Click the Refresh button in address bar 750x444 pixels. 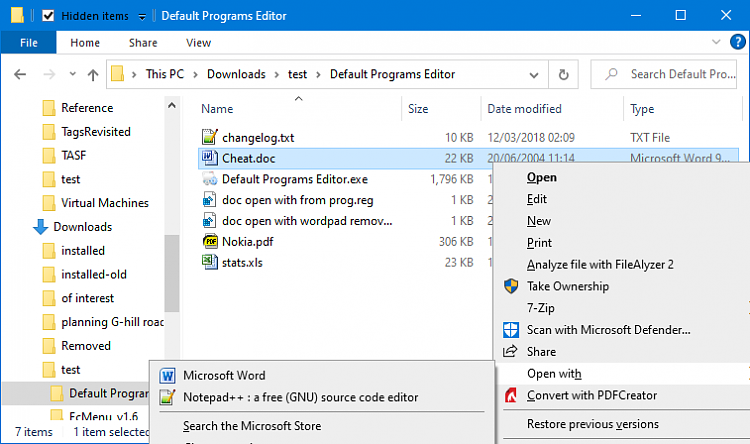[565, 74]
